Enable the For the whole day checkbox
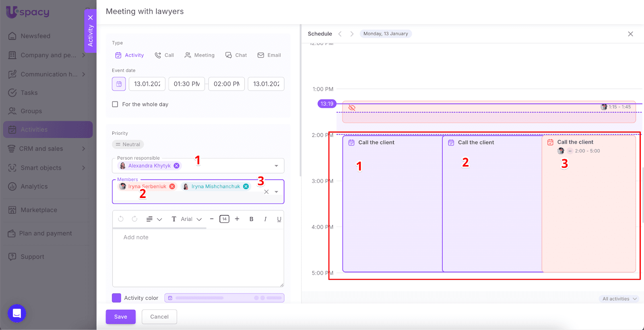 (115, 104)
